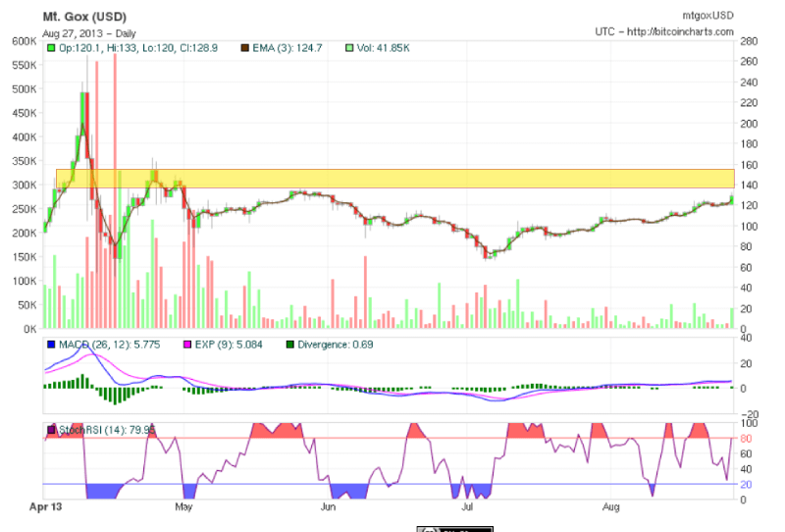Click the 'EXP (9): 5.084' label
The image size is (785, 532).
[x=229, y=345]
